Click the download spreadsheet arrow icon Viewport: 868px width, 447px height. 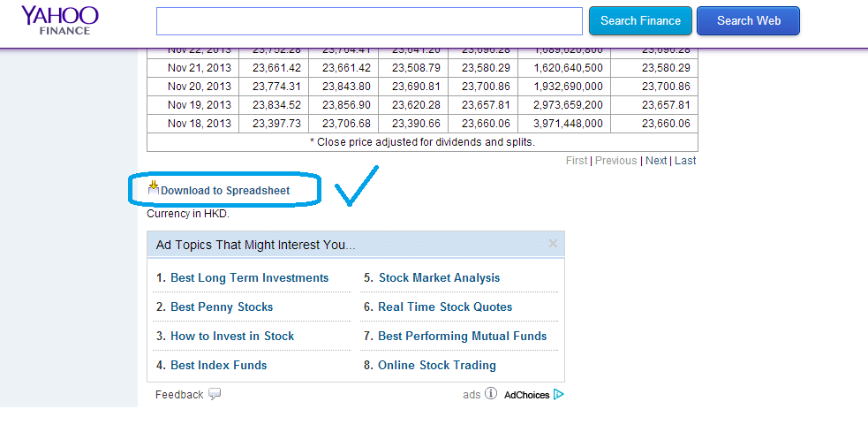[154, 188]
